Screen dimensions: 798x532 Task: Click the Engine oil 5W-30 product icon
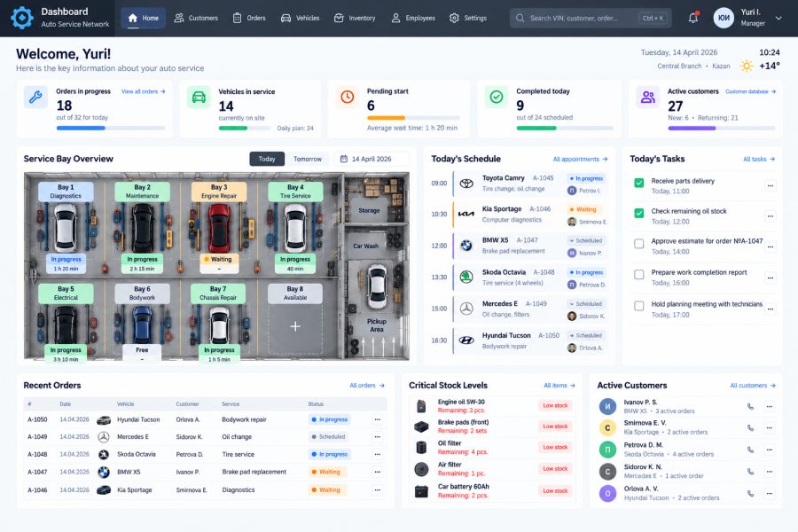(x=421, y=406)
